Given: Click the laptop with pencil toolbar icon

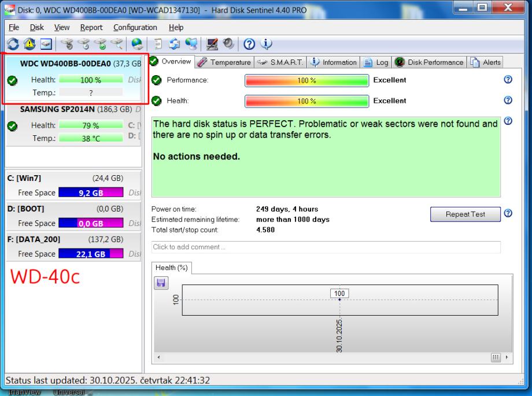Looking at the screenshot, I should point(212,44).
